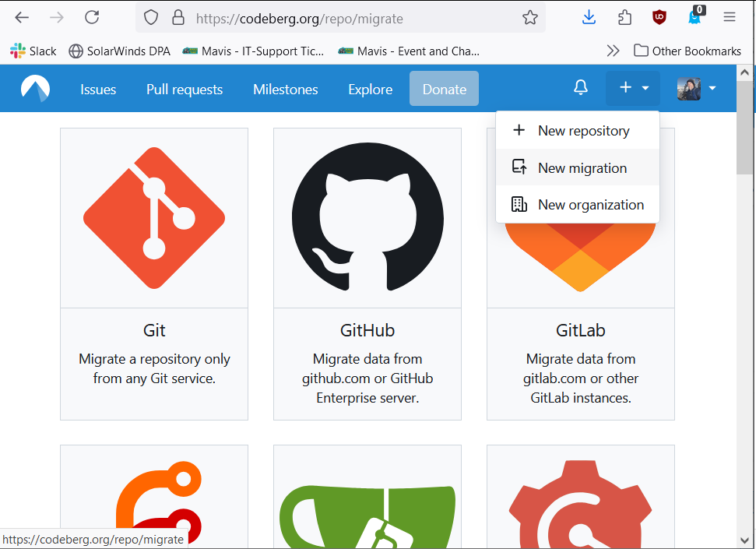Image resolution: width=756 pixels, height=549 pixels.
Task: Go to Issues in navbar
Action: coord(98,90)
